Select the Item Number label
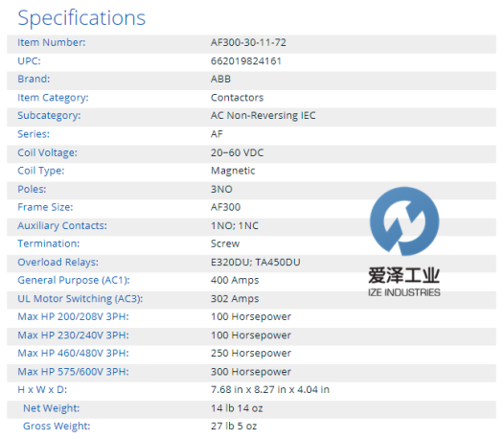 tap(52, 42)
